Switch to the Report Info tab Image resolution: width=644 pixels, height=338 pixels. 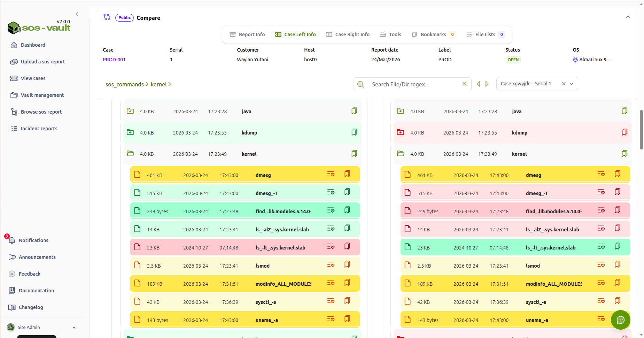click(x=247, y=34)
